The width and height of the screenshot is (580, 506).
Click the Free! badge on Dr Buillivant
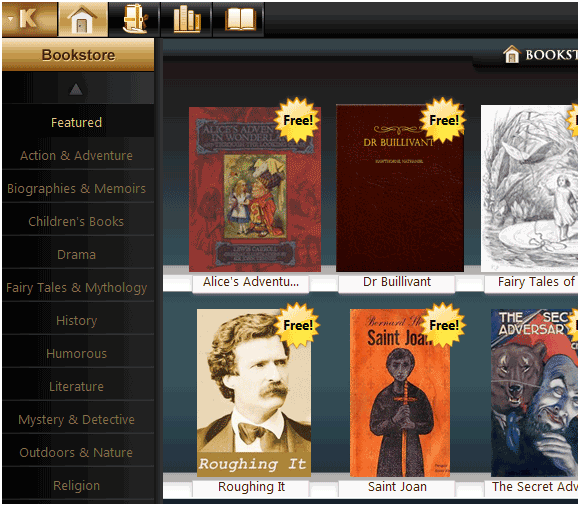(x=443, y=121)
